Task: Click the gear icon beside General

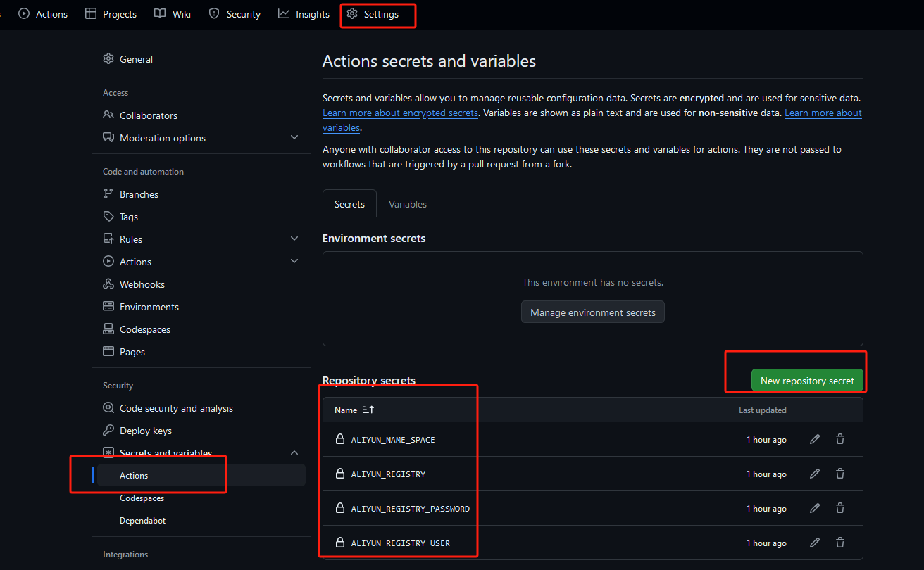Action: click(x=108, y=59)
